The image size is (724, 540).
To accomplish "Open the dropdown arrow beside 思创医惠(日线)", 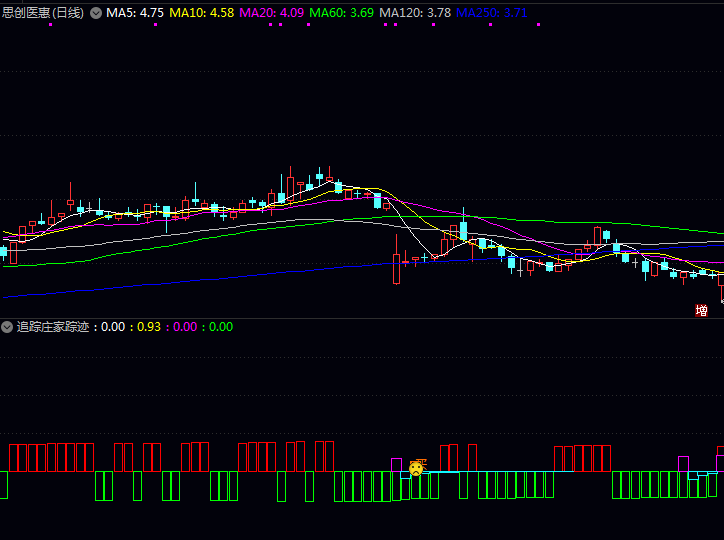I will 96,14.
